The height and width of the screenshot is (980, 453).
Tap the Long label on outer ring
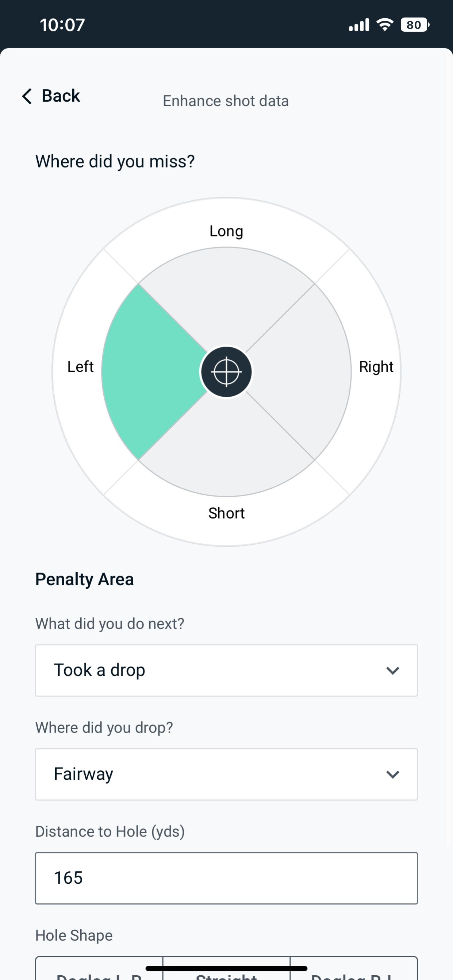[226, 231]
